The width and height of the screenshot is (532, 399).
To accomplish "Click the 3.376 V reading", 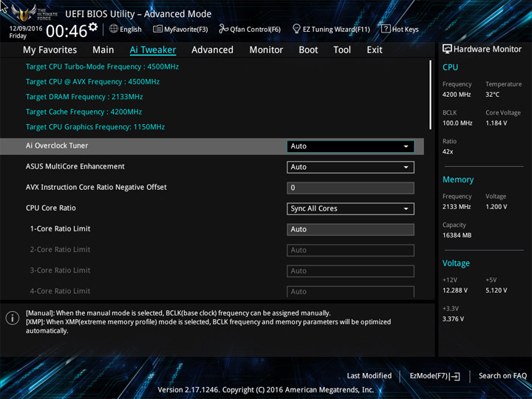I will pyautogui.click(x=453, y=319).
